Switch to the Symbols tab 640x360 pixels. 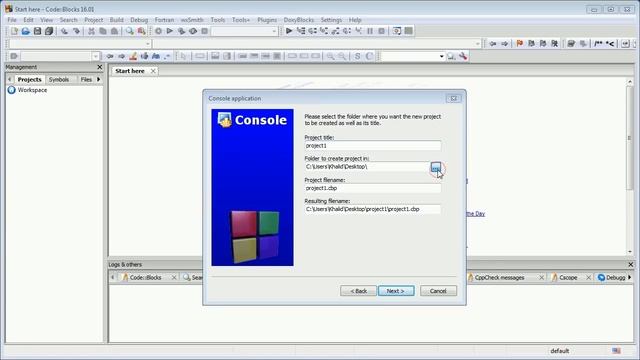click(x=59, y=79)
